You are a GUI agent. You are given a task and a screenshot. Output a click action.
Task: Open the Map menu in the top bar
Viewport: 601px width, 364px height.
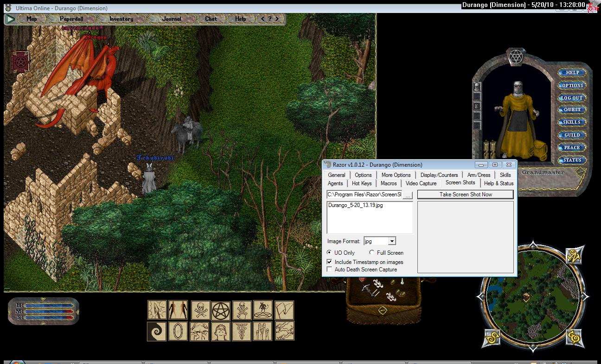click(32, 19)
